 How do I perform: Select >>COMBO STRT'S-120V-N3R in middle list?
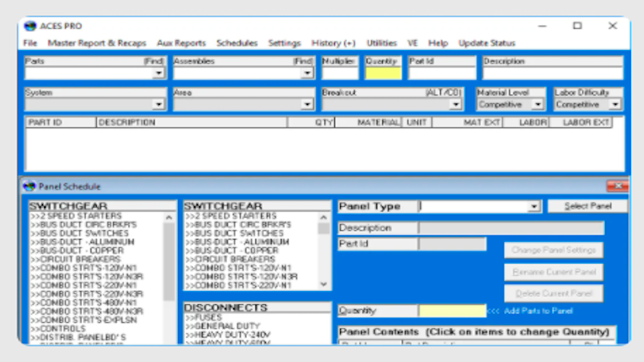(241, 277)
